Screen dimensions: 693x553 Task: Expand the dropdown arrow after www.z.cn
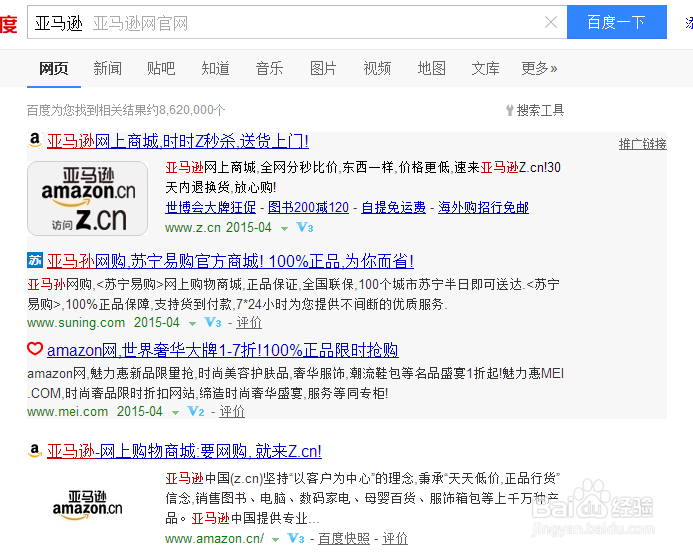[284, 229]
